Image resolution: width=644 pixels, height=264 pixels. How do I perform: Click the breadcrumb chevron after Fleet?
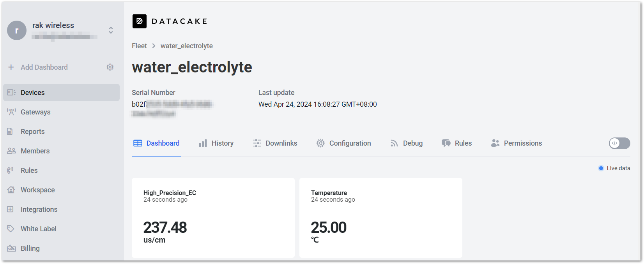[x=154, y=46]
